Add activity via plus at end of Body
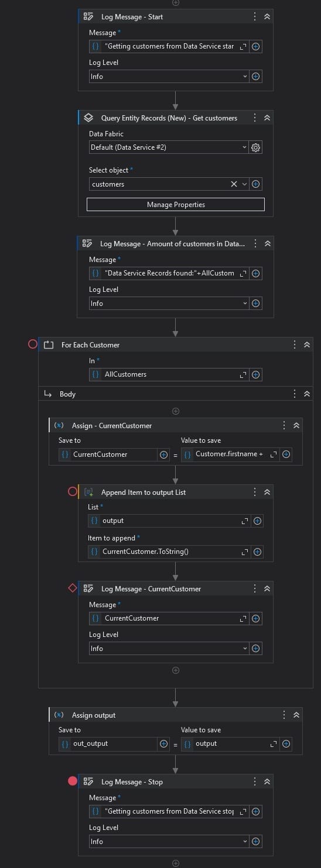The image size is (321, 868). pyautogui.click(x=176, y=670)
